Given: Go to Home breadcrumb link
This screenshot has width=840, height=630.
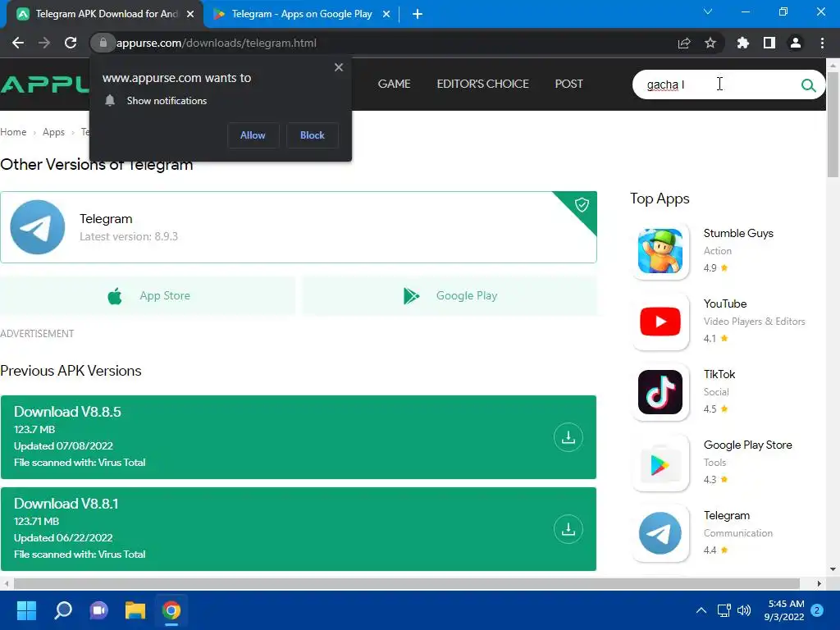Looking at the screenshot, I should [x=13, y=132].
